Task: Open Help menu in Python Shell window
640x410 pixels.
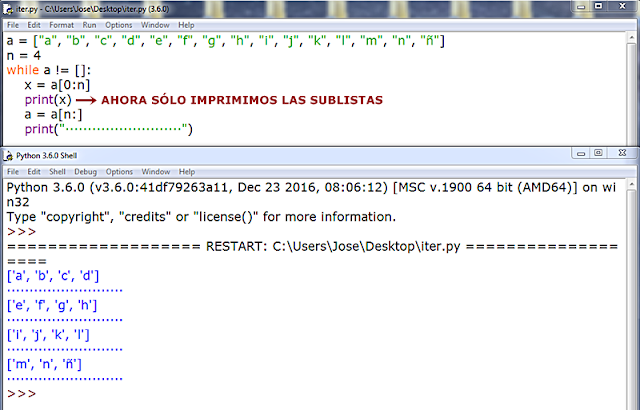Action: [187, 171]
